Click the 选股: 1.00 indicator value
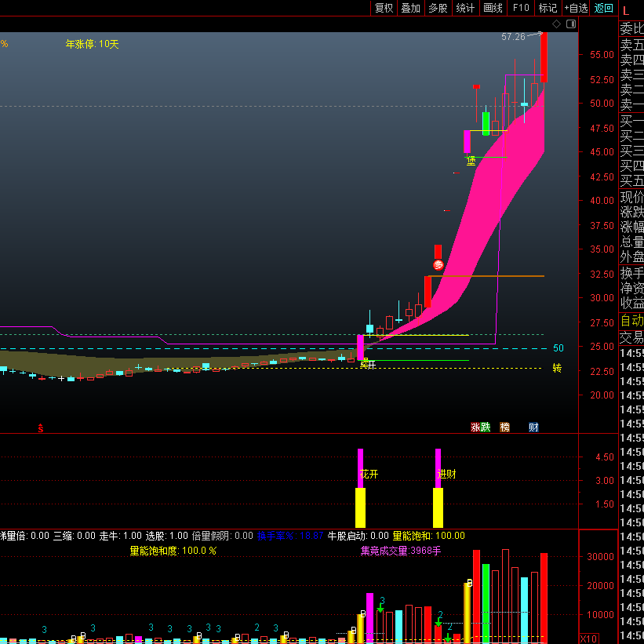The height and width of the screenshot is (644, 644). (x=167, y=536)
